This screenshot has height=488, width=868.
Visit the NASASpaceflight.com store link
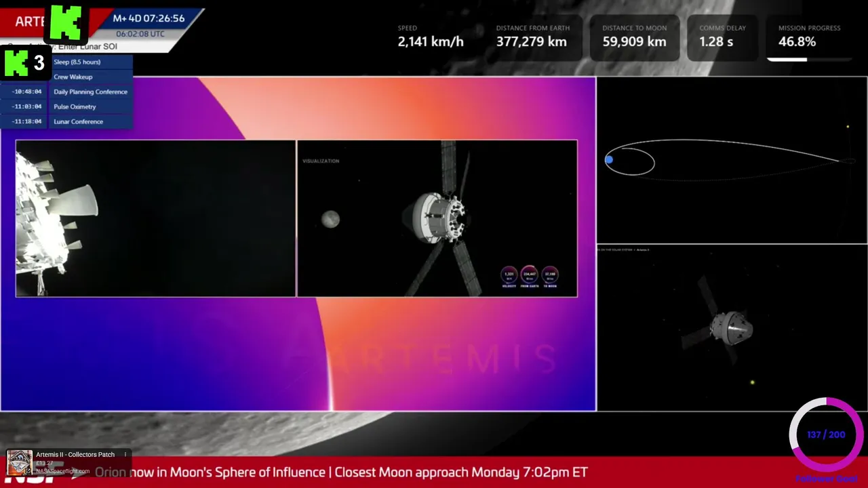(x=62, y=471)
